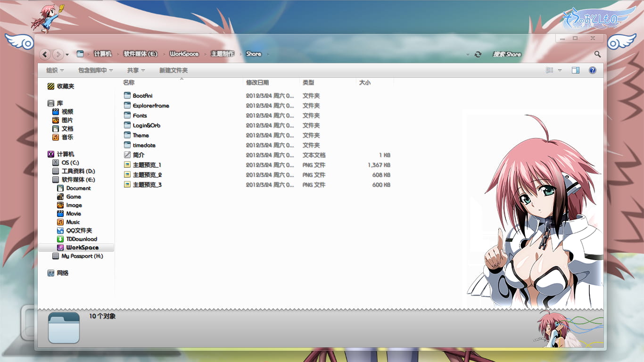Open the 网络 node in the navigation pane
The image size is (644, 362).
click(x=63, y=273)
